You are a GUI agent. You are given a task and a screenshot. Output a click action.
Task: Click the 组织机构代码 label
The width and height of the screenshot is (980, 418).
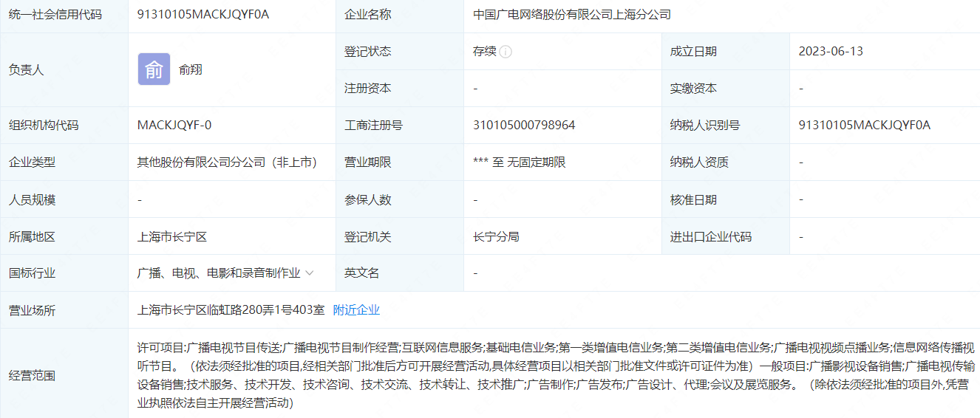(x=44, y=126)
